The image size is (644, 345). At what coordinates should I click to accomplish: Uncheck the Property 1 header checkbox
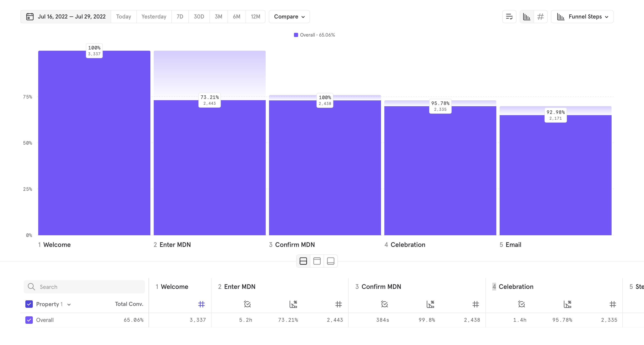pyautogui.click(x=29, y=304)
